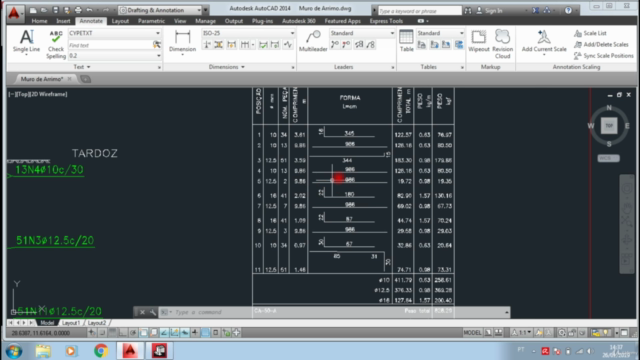640x360 pixels.
Task: Toggle Ortho Mode in status bar
Action: (x=123, y=333)
